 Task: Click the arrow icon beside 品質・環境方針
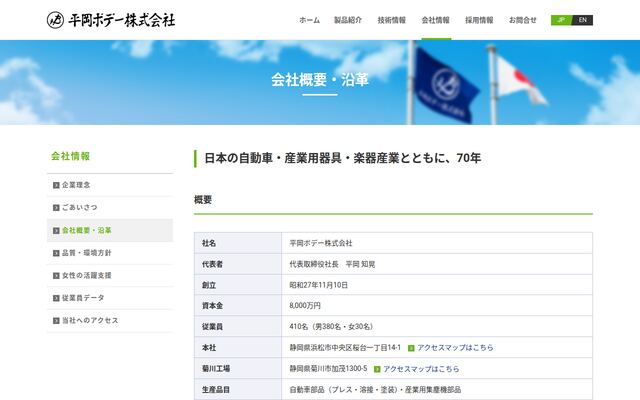coord(56,253)
